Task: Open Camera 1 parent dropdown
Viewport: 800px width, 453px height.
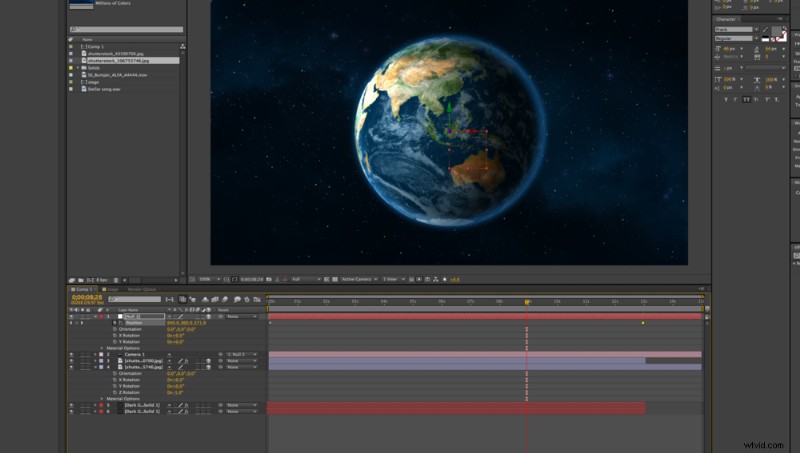Action: coord(242,355)
